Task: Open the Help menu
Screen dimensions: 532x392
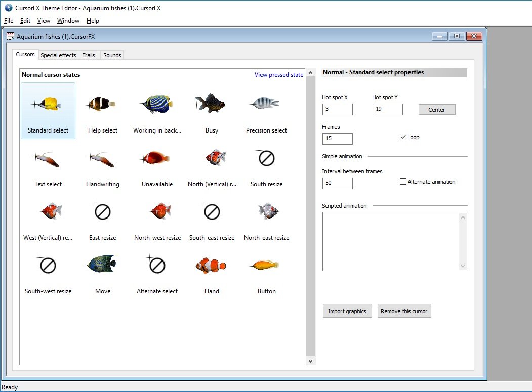Action: click(93, 21)
